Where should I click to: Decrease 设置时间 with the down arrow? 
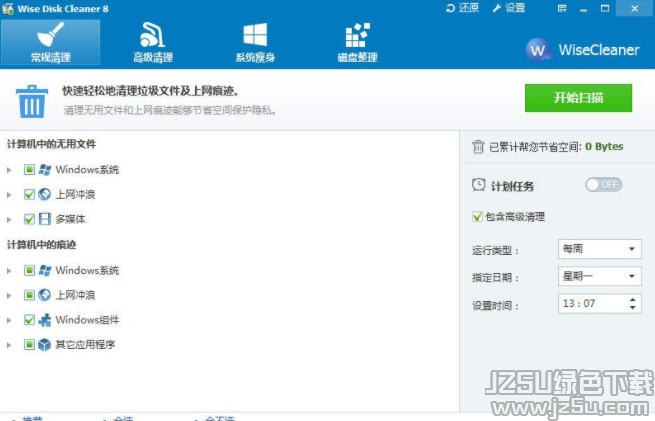[x=632, y=307]
